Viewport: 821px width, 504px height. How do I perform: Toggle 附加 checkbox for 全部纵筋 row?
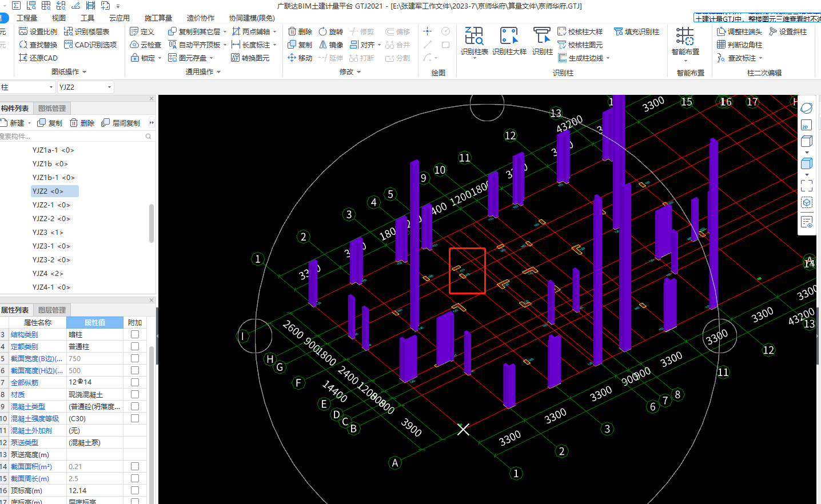coord(135,382)
